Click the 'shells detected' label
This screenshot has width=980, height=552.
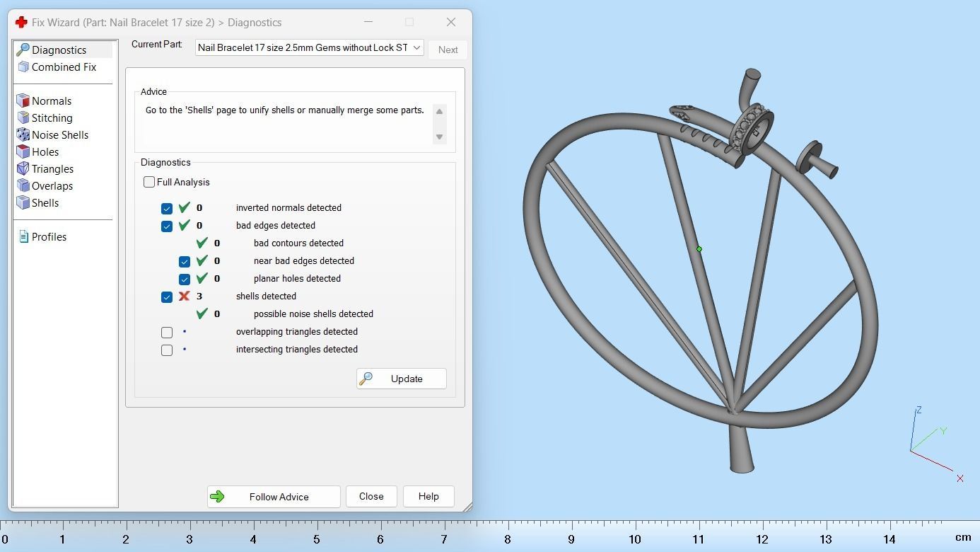point(266,296)
